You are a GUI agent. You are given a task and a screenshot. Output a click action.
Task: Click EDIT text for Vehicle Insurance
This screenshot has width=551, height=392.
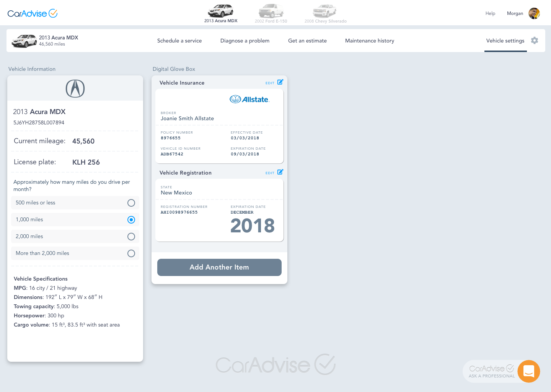pos(270,83)
